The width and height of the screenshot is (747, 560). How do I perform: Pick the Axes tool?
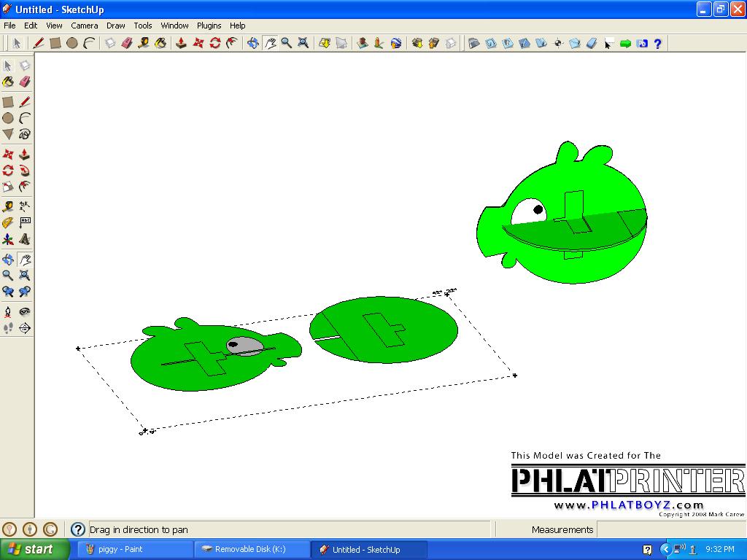point(8,239)
